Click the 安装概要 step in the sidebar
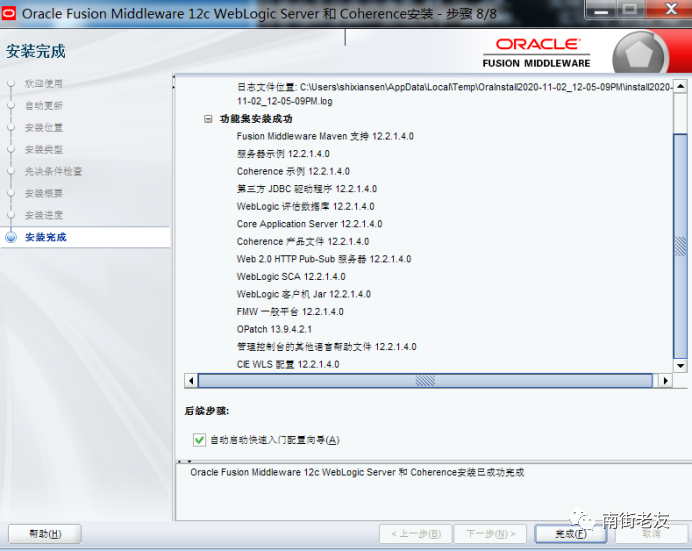Viewport: 692px width, 551px height. (x=44, y=193)
